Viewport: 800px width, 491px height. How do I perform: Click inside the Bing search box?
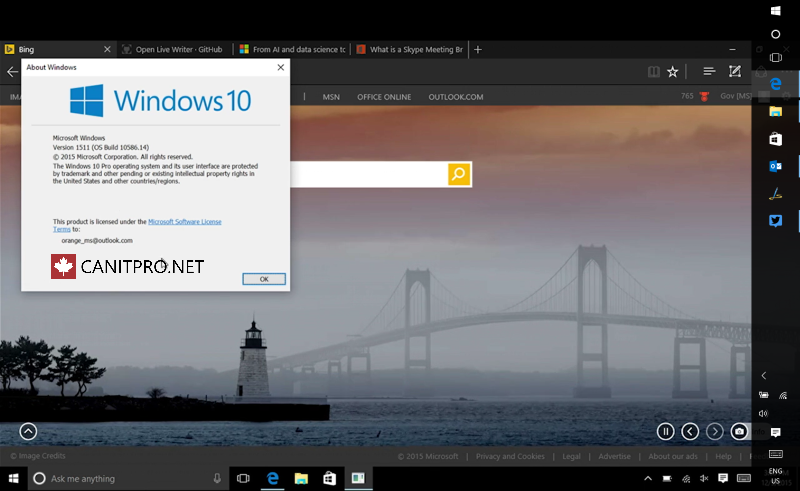[369, 174]
